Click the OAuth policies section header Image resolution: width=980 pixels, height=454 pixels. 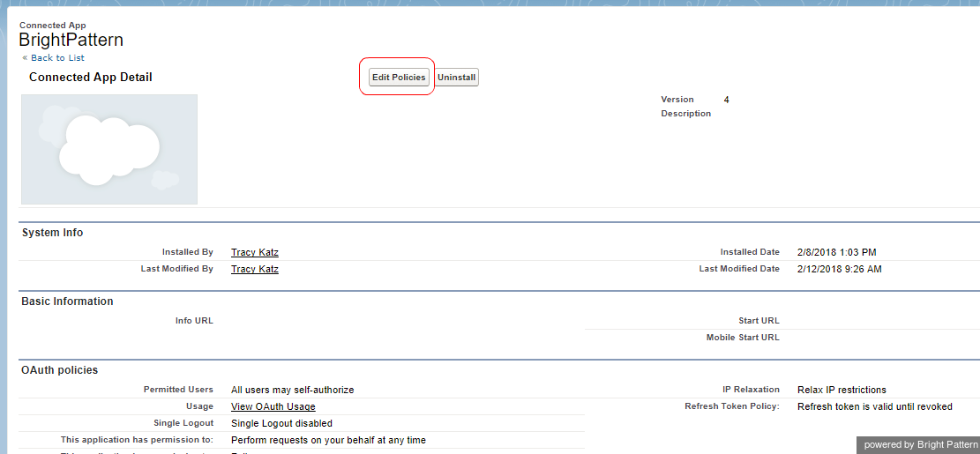click(59, 370)
